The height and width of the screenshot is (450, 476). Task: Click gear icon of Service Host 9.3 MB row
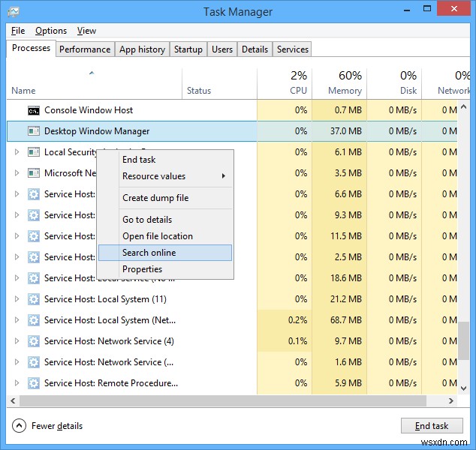tap(34, 215)
